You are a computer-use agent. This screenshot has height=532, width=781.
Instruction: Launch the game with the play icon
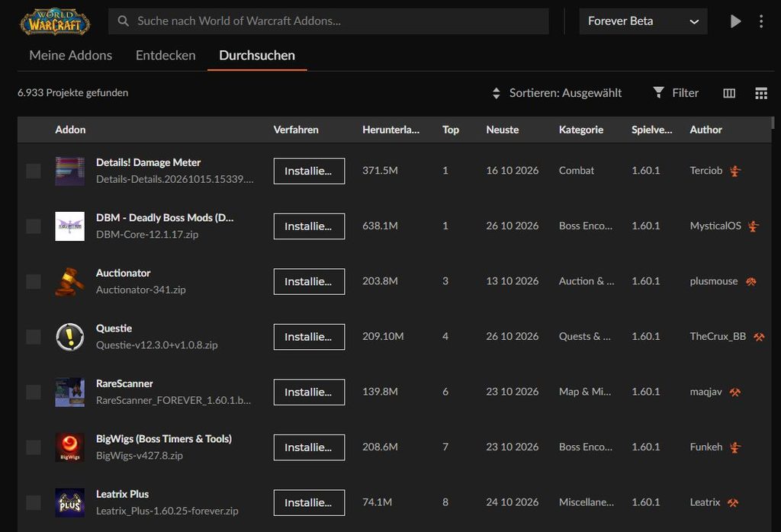(x=735, y=21)
